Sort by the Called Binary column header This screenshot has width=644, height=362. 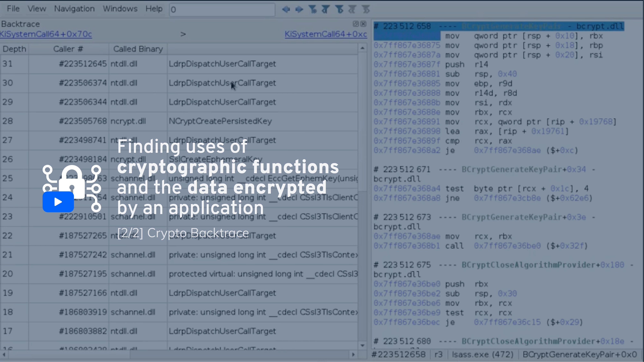[138, 49]
